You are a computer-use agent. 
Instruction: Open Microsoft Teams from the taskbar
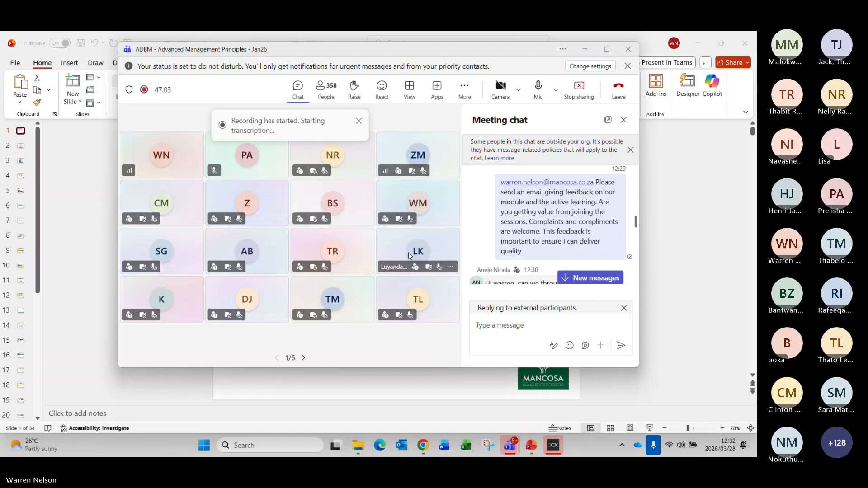click(509, 446)
